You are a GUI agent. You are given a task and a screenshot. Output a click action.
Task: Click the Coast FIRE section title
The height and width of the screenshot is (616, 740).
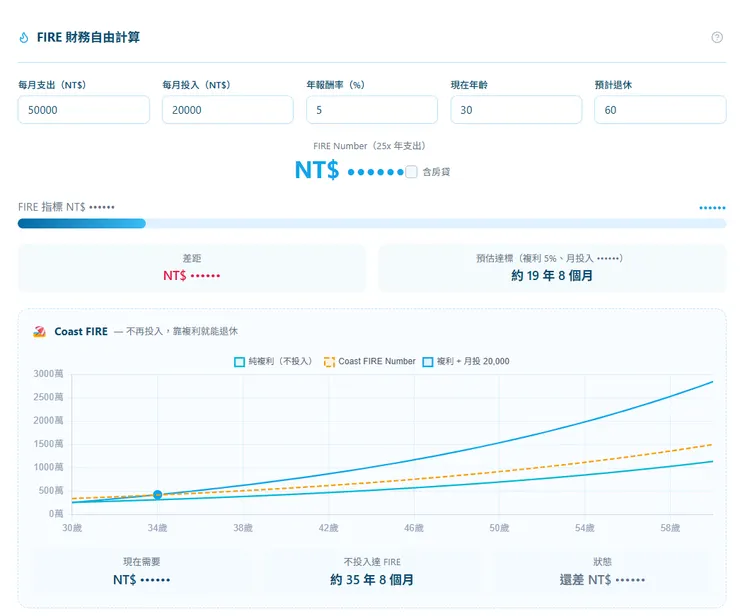pyautogui.click(x=81, y=331)
